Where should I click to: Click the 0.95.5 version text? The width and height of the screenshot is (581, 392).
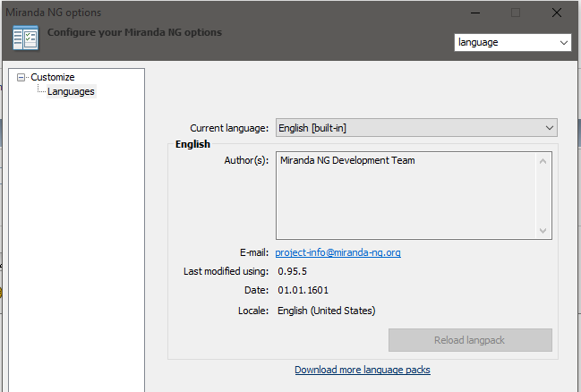click(292, 271)
